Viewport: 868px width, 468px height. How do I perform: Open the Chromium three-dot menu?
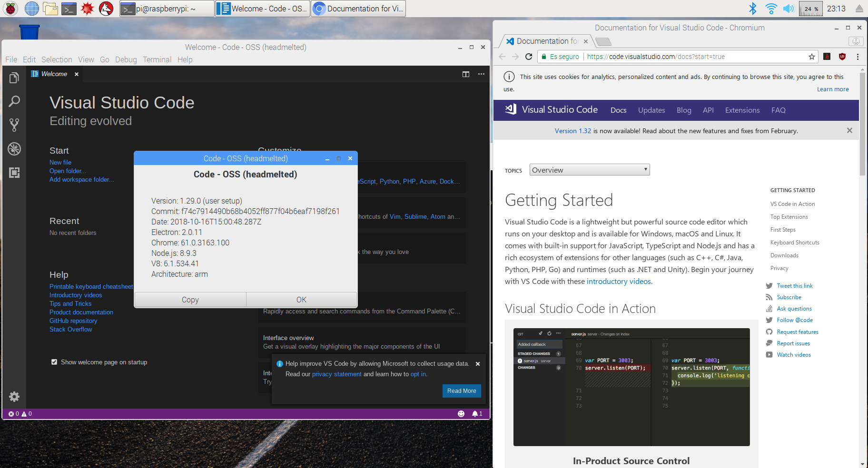858,57
